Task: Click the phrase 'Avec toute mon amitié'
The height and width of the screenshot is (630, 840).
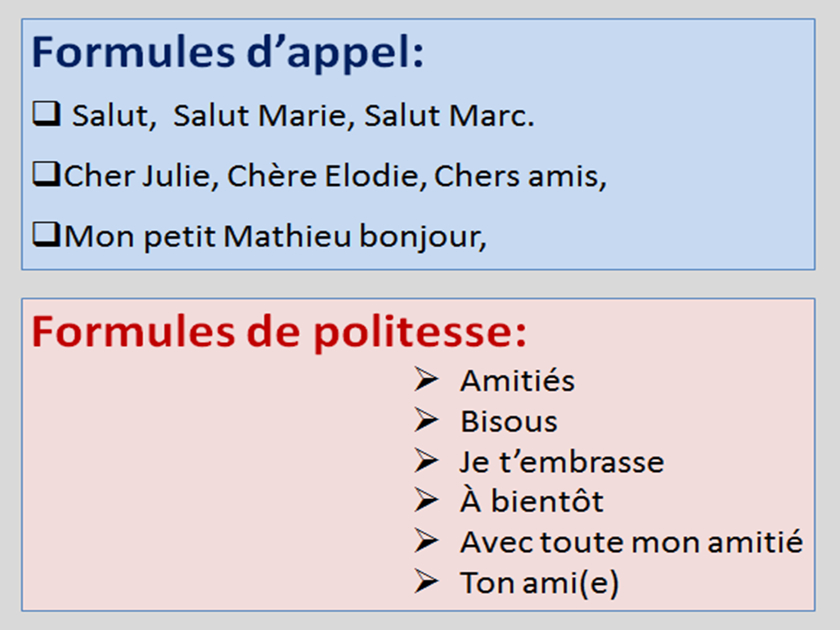Action: [x=631, y=542]
